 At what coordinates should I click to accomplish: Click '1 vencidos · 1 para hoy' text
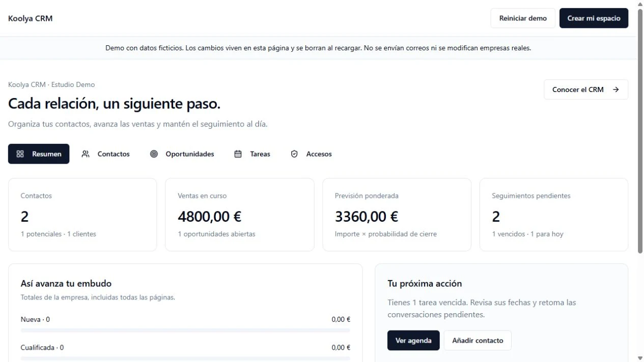coord(527,234)
